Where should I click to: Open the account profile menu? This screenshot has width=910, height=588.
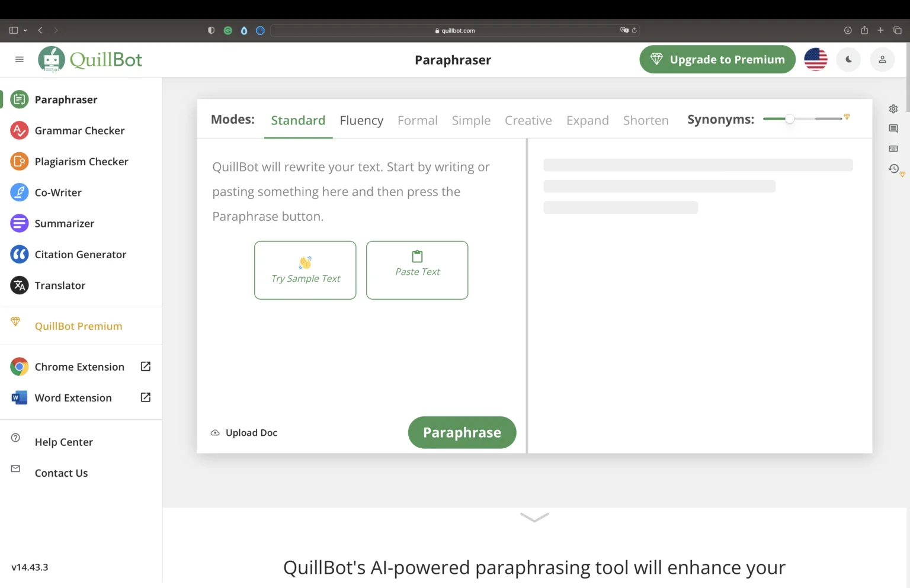point(882,59)
